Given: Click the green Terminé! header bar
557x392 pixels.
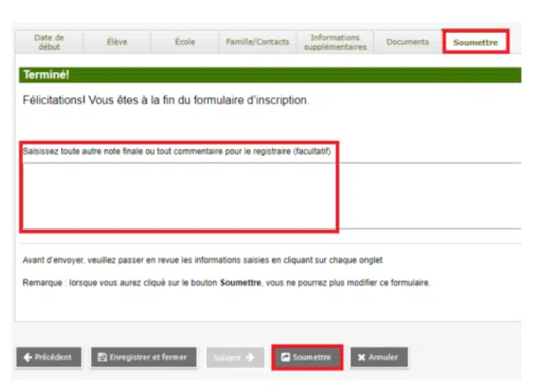Looking at the screenshot, I should click(270, 75).
